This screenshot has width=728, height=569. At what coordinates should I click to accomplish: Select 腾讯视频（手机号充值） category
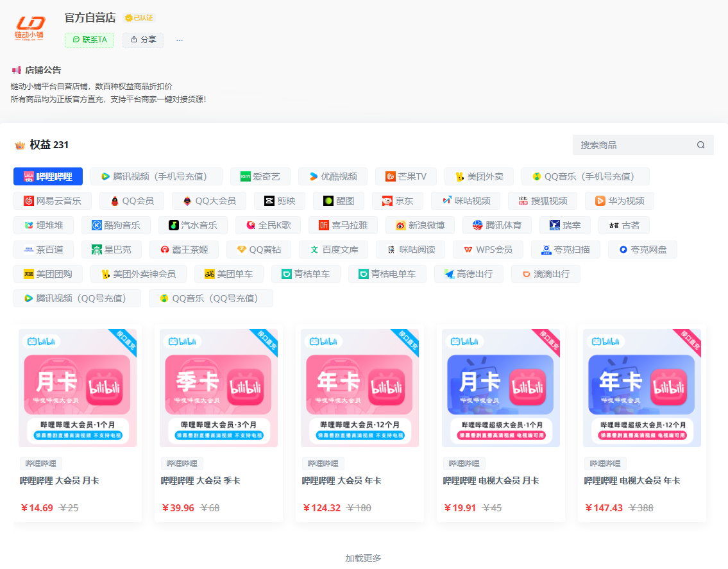(157, 176)
